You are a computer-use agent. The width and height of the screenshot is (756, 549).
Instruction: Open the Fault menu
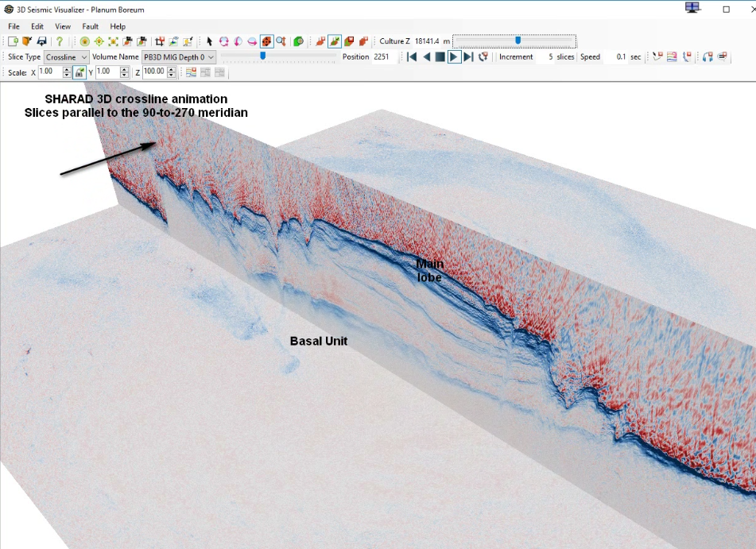(90, 26)
